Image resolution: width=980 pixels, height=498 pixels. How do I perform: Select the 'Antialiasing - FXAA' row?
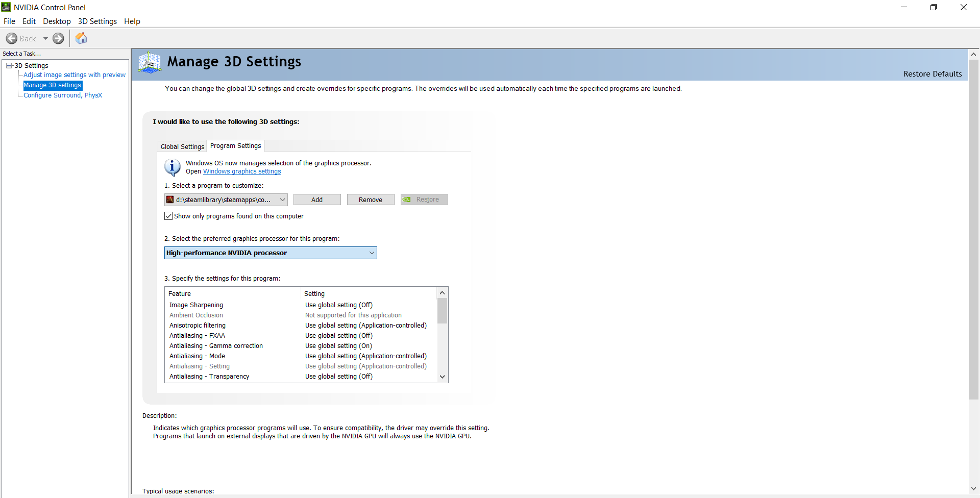301,336
